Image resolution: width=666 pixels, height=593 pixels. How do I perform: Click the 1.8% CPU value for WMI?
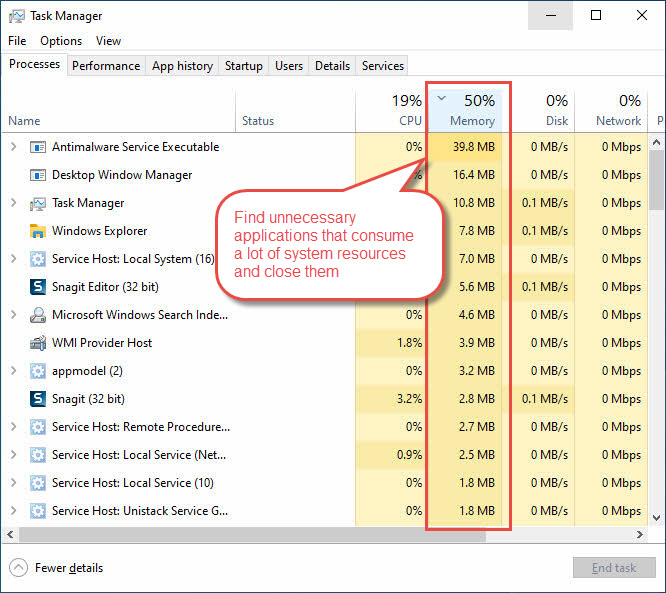[409, 343]
